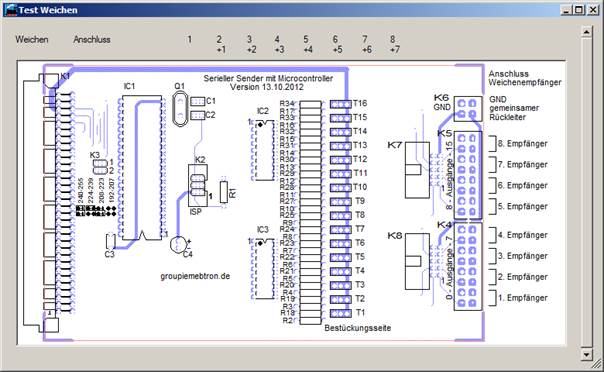Click the 8. Empfänger bracket label
The image size is (604, 372).
pos(518,144)
